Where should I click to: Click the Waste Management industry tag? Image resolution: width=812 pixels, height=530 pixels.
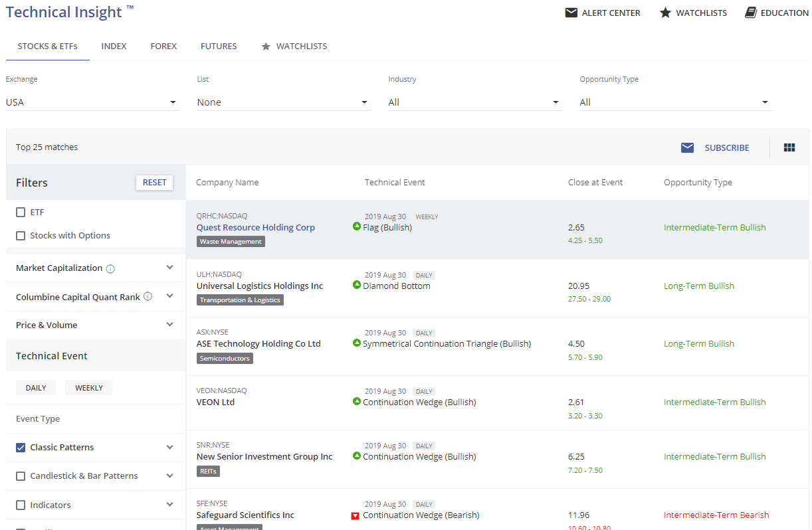[231, 242]
